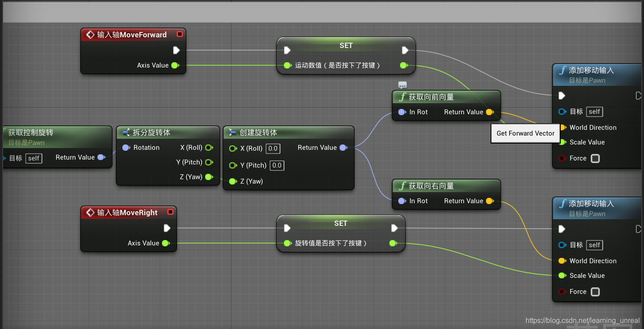Image resolution: width=644 pixels, height=329 pixels.
Task: Click the MoveRight node execution output pin
Action: coord(167,228)
